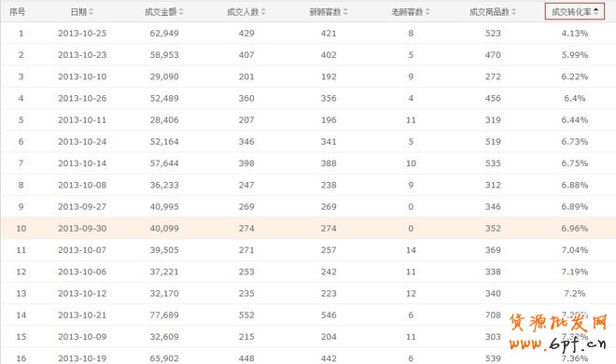Toggle sorting on 成交人数 arrows
Image resolution: width=616 pixels, height=364 pixels.
click(x=263, y=12)
